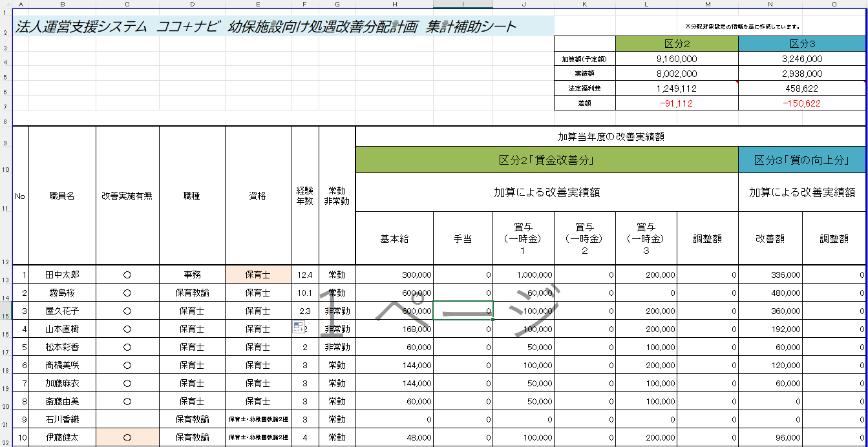Select column H header
Screen dimensions: 868x447
point(394,4)
